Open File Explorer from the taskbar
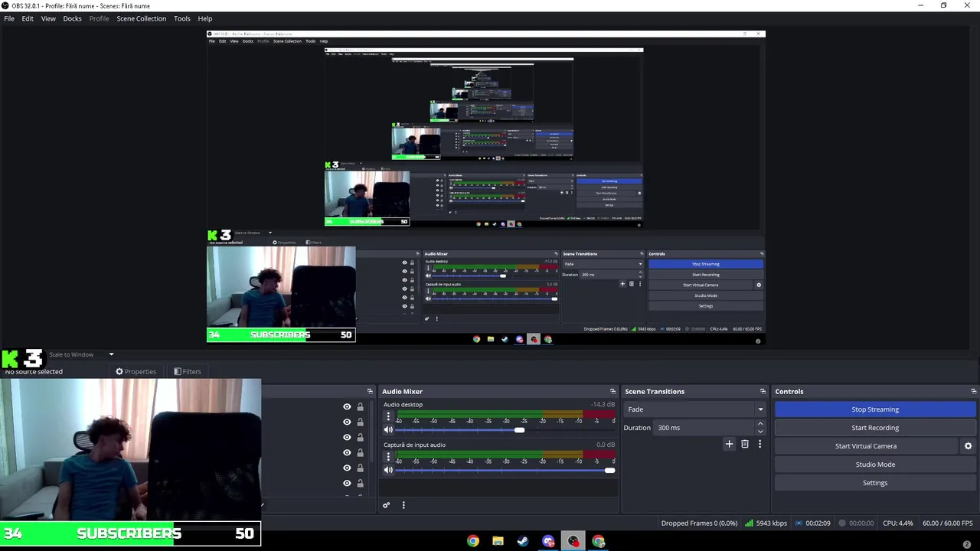980x551 pixels. click(498, 541)
